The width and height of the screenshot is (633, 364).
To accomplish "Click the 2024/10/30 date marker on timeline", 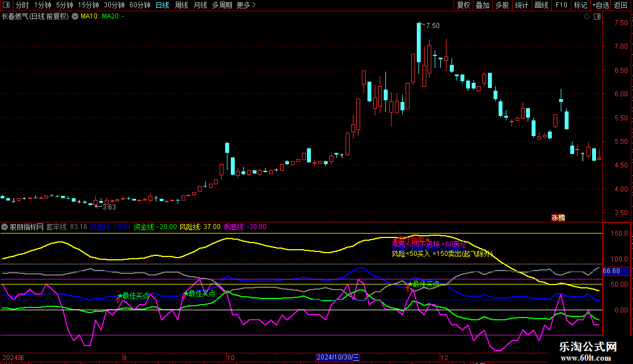I will click(338, 357).
